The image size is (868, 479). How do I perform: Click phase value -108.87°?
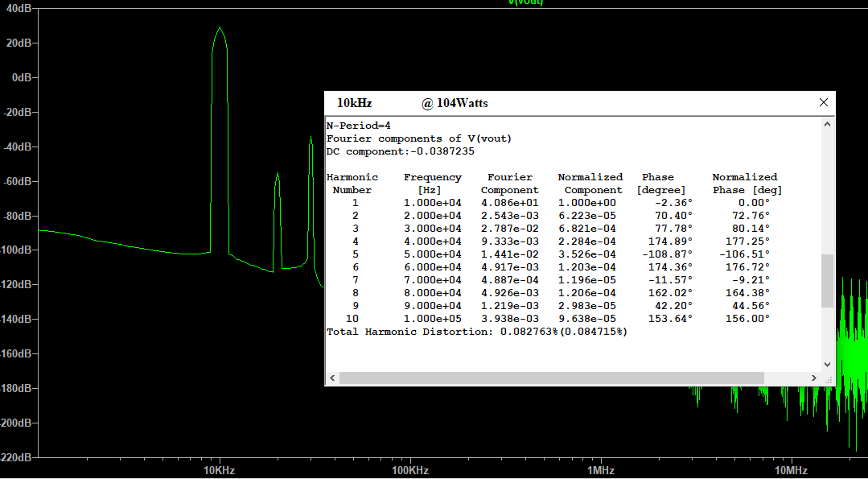click(x=667, y=254)
